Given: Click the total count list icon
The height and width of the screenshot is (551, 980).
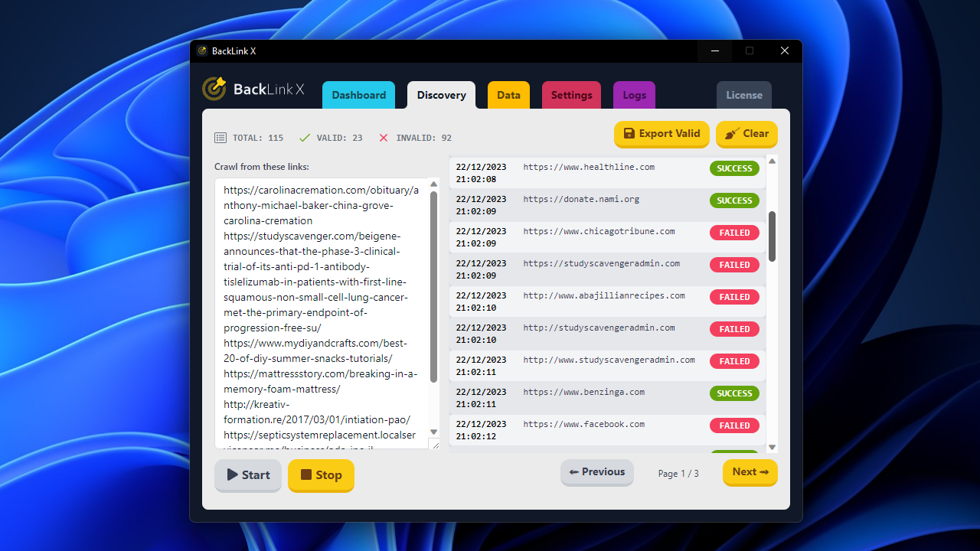Looking at the screenshot, I should (x=220, y=138).
